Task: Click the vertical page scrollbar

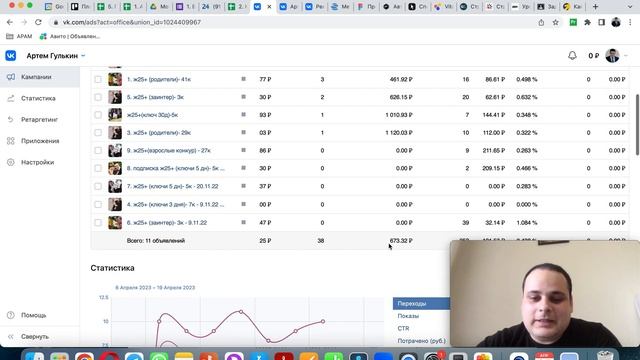Action: click(x=637, y=124)
